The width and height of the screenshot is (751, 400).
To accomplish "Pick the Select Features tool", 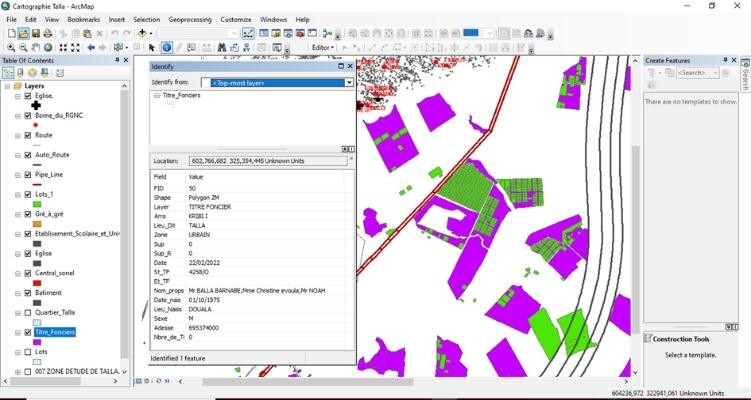I will 118,48.
